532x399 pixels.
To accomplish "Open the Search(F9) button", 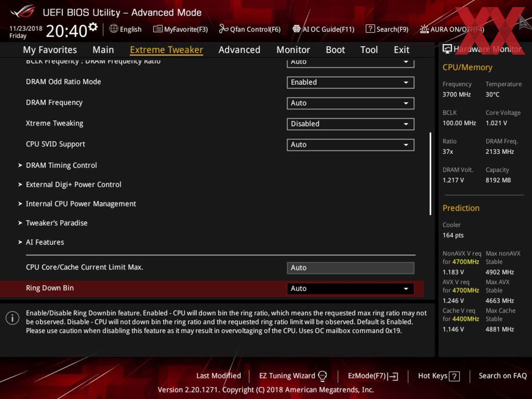I will 387,29.
